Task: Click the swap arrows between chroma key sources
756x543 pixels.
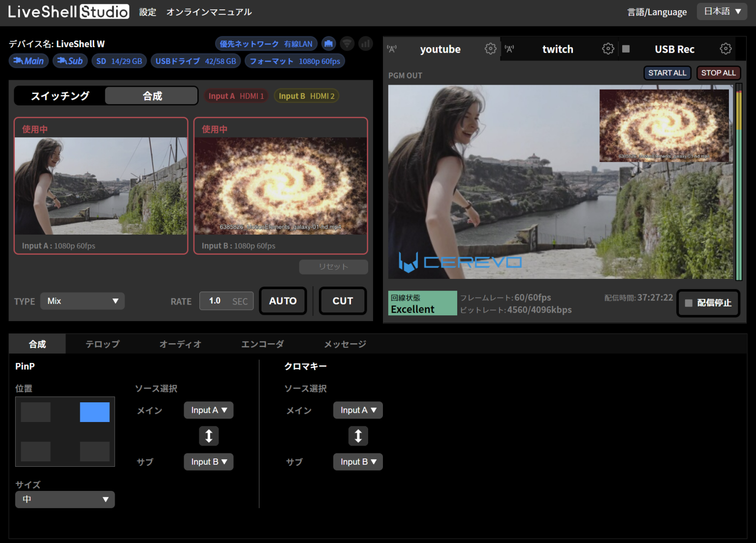Action: pos(358,436)
